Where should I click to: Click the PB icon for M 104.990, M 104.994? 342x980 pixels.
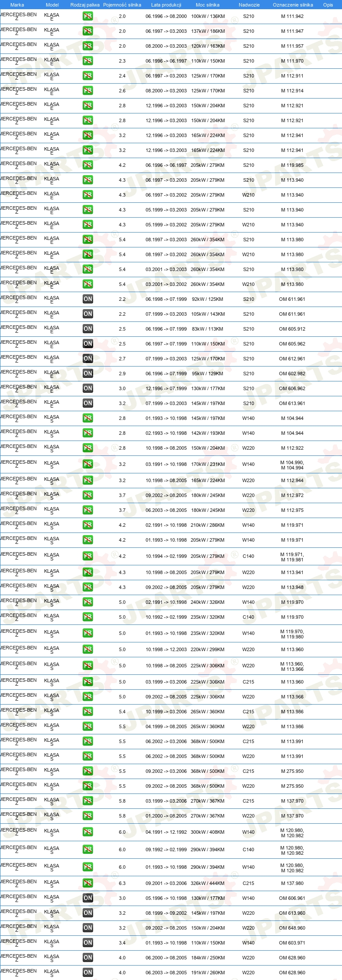[88, 464]
